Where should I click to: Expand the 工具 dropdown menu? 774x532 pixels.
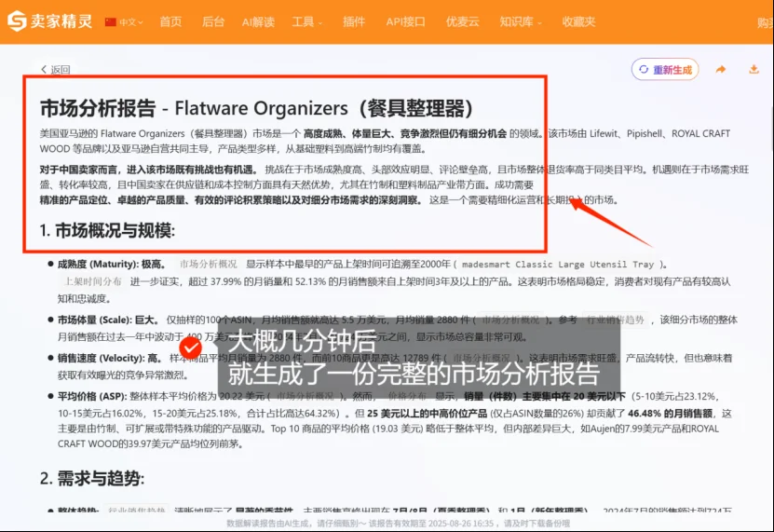point(307,21)
